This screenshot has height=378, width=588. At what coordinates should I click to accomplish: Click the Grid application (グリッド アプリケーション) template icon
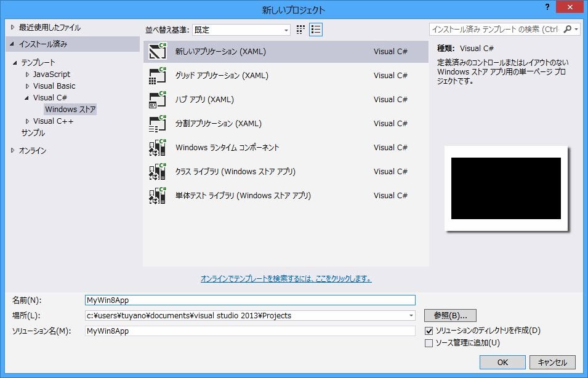(158, 76)
